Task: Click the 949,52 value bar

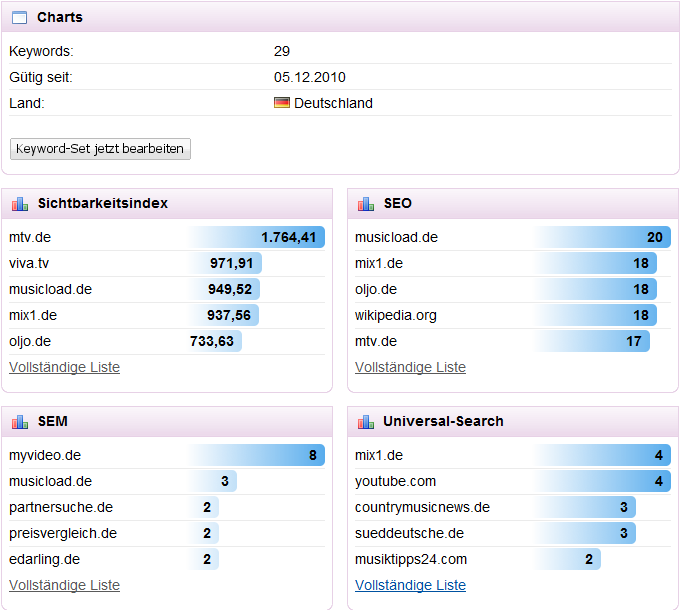Action: click(x=224, y=289)
